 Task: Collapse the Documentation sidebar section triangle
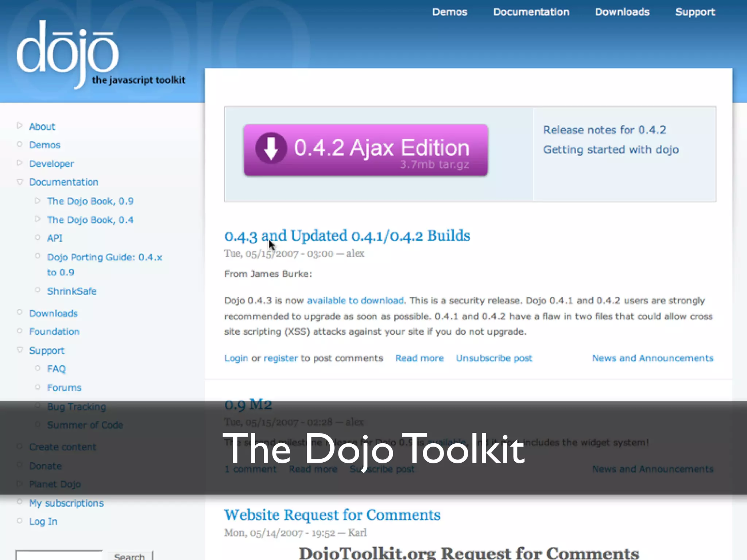click(x=20, y=182)
